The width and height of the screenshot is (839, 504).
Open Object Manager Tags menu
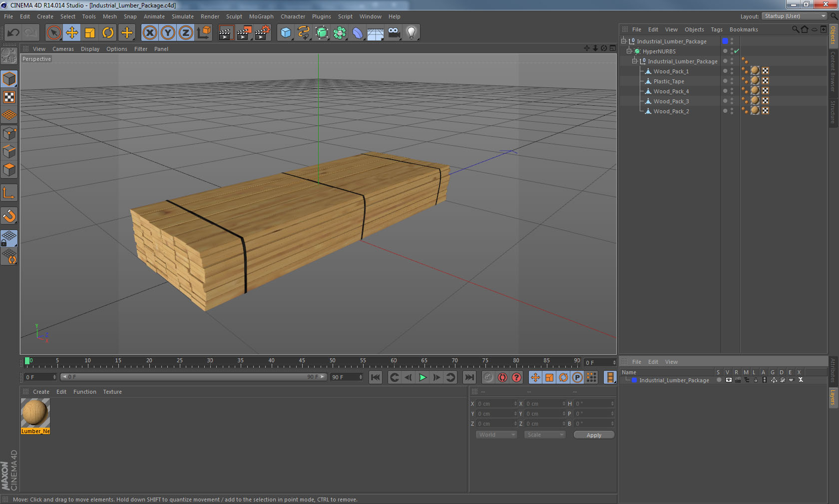(717, 29)
